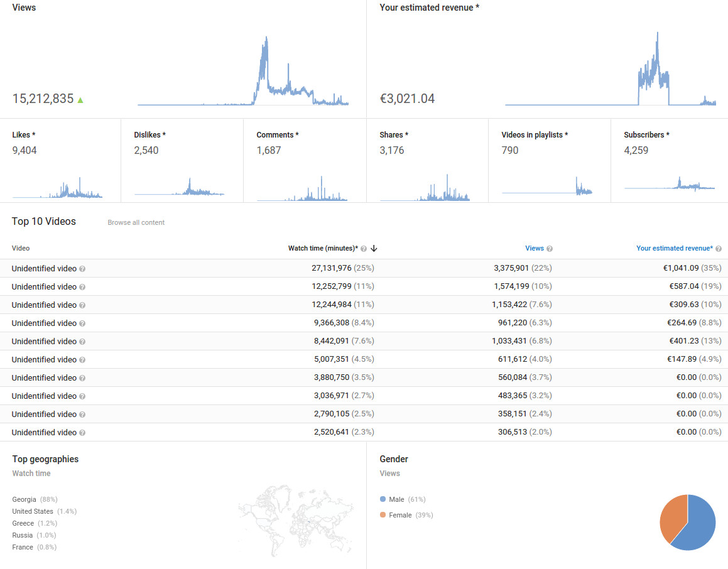Screen dimensions: 728x569
Task: Click the Male (61%) legend label
Action: coord(407,499)
